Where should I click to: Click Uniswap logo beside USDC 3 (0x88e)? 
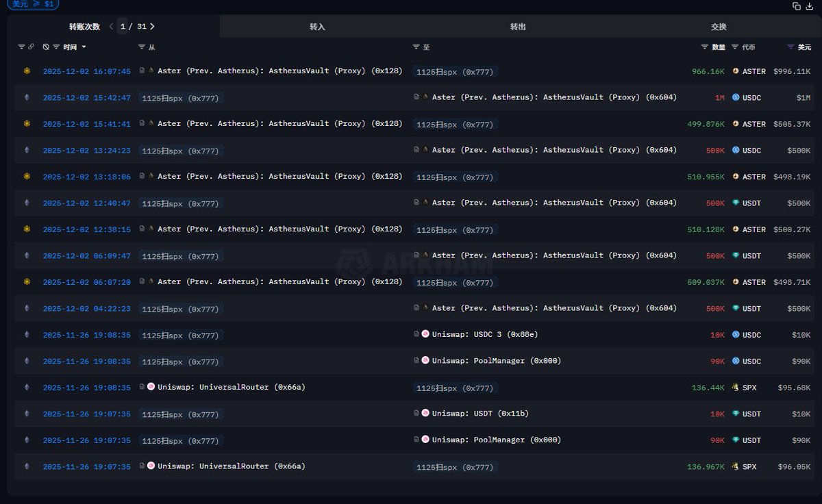pyautogui.click(x=425, y=334)
